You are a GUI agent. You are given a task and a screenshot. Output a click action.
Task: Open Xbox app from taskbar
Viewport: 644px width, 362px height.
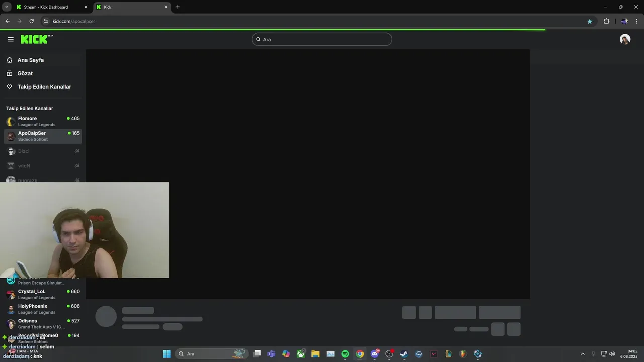pos(301,354)
